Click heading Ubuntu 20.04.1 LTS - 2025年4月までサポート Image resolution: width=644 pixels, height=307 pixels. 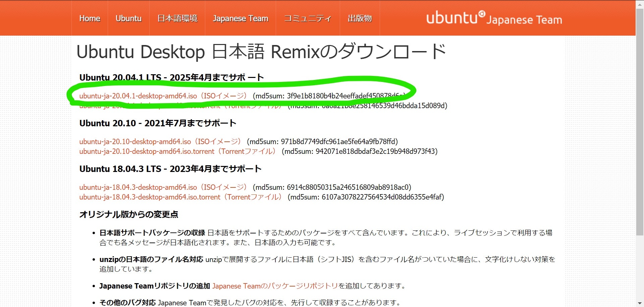(171, 77)
